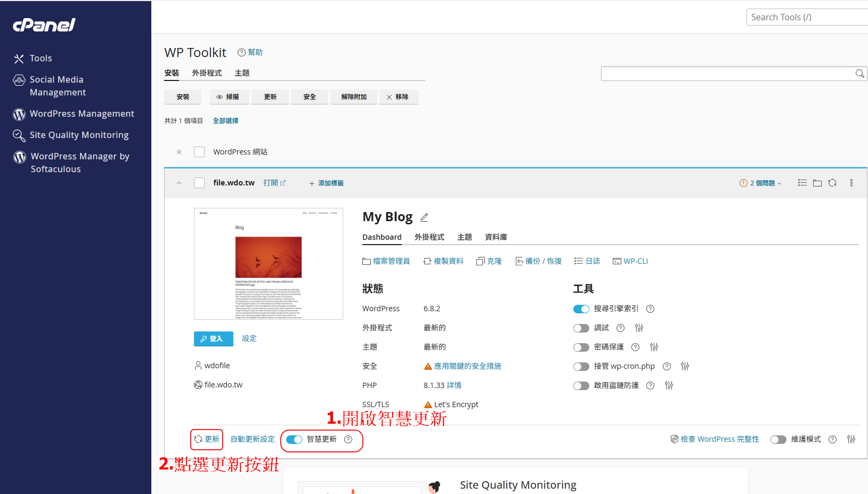Expand the 2 個問題 dropdown
This screenshot has width=868, height=494.
pyautogui.click(x=760, y=183)
